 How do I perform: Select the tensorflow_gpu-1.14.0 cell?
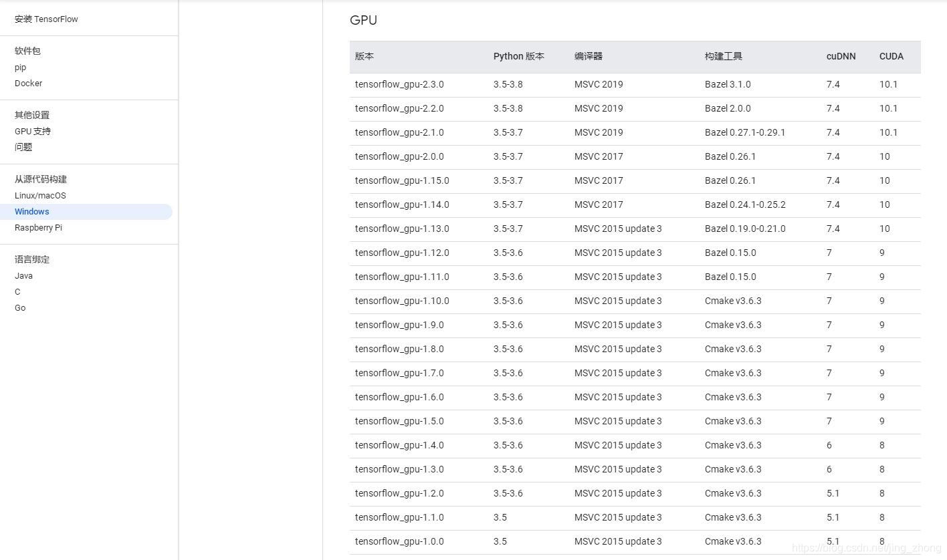402,205
